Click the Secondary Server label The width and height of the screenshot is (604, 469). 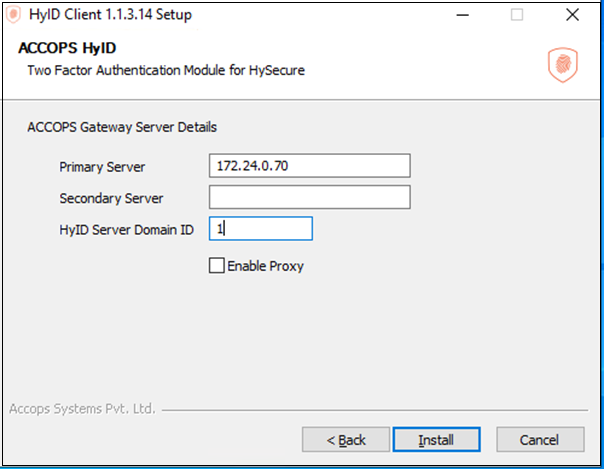[111, 199]
